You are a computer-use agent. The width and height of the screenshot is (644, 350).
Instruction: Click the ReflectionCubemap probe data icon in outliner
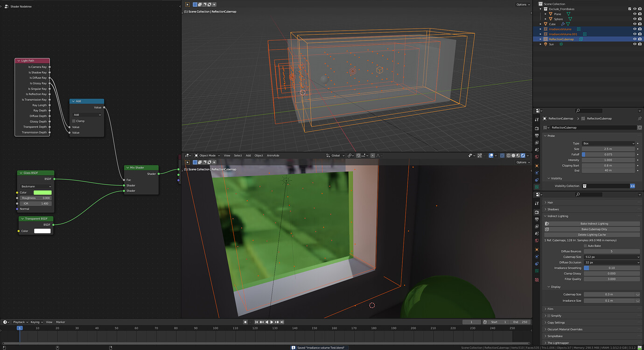581,39
